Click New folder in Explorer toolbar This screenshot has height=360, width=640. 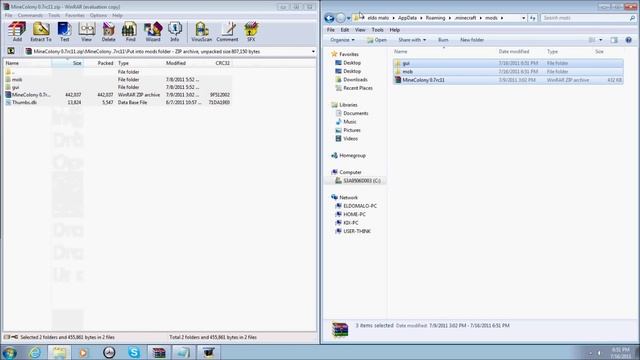click(x=472, y=40)
